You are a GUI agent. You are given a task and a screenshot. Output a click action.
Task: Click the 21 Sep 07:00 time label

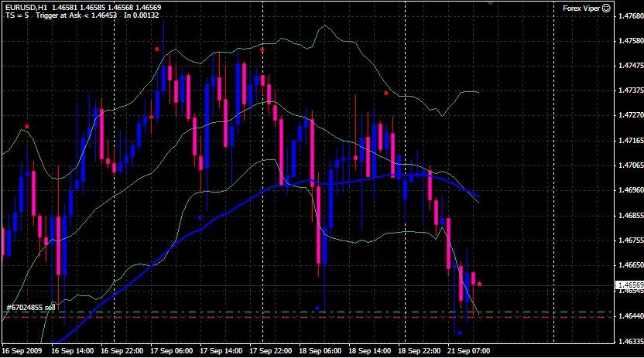(x=468, y=351)
